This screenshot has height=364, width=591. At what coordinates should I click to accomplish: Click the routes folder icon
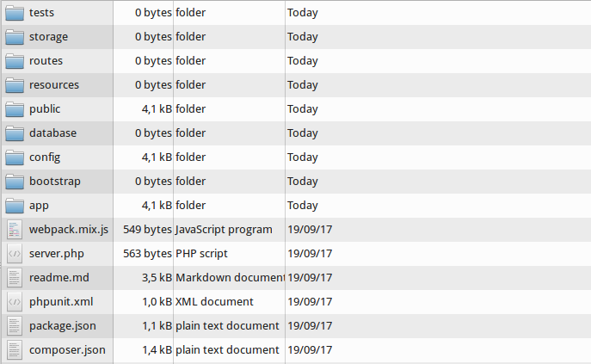pos(15,61)
